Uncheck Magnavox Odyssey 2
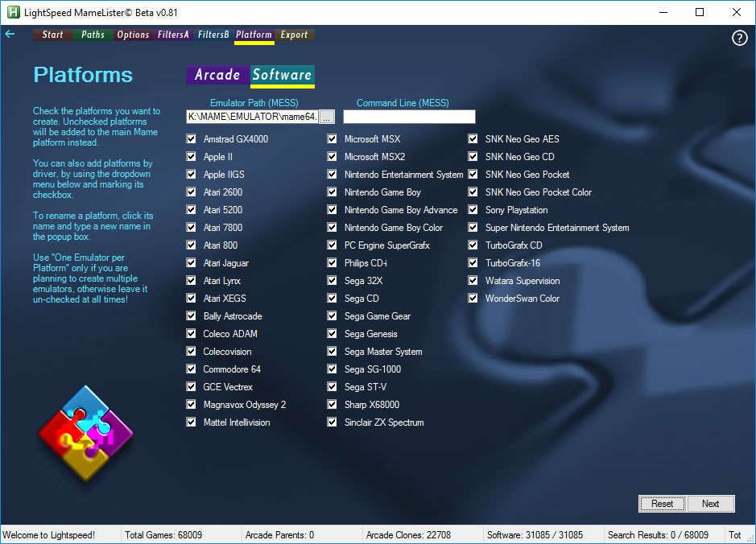This screenshot has width=756, height=544. pyautogui.click(x=191, y=404)
